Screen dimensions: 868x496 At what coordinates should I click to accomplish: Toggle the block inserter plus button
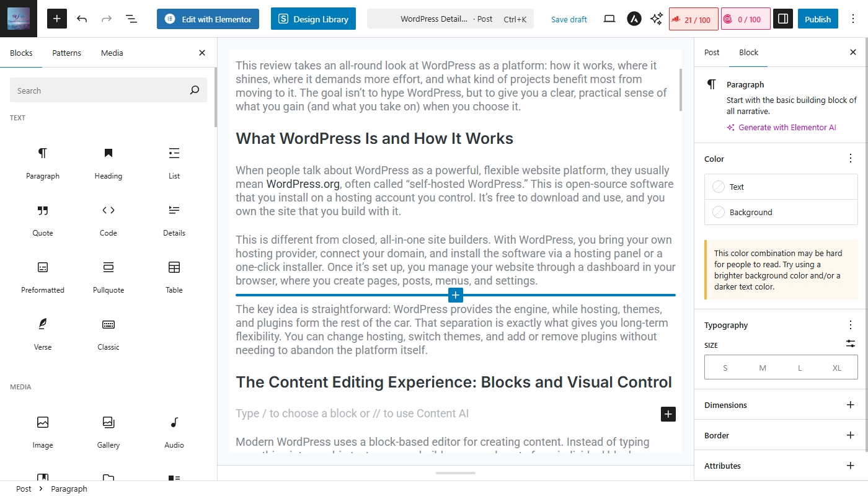pos(56,19)
